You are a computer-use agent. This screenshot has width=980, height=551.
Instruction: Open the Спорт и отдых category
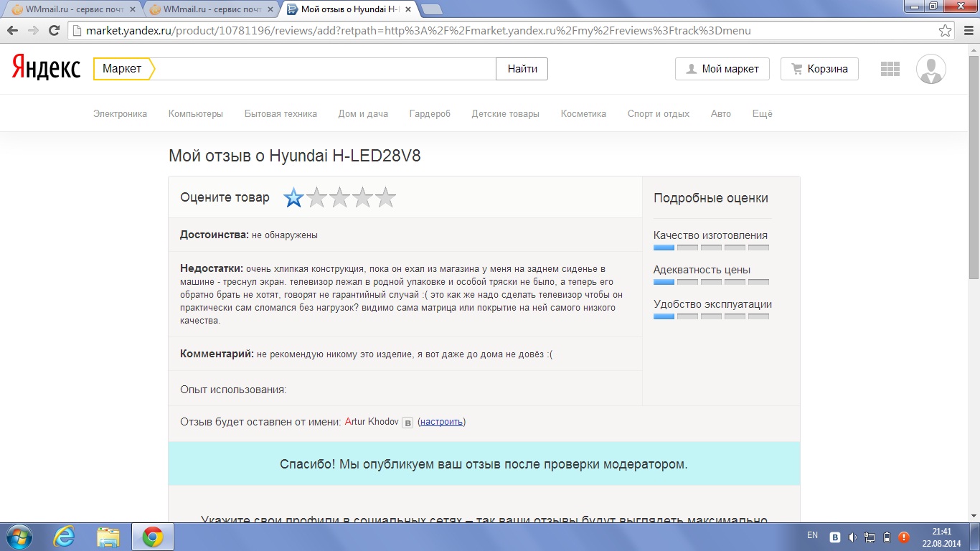tap(659, 113)
